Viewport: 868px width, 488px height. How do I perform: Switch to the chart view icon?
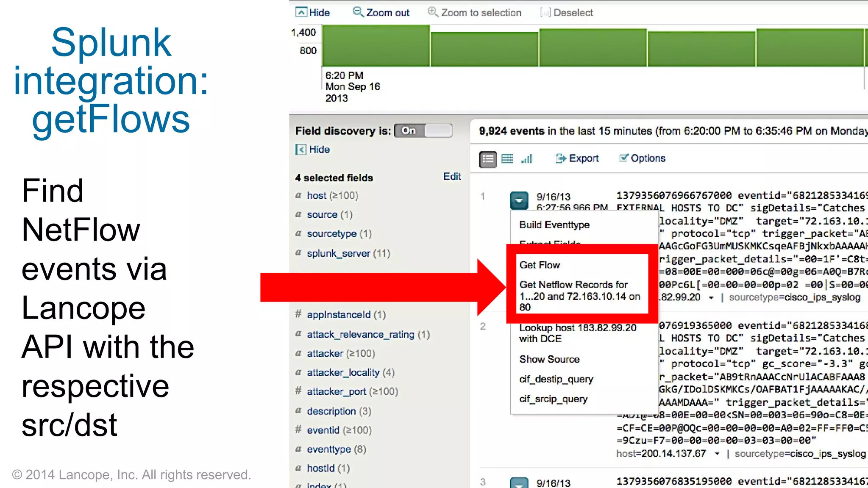(x=527, y=159)
